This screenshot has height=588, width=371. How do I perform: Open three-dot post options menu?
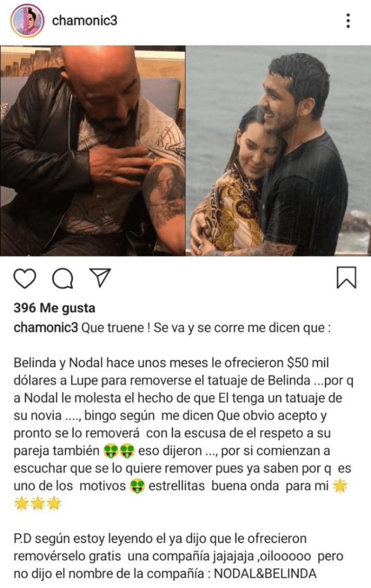click(x=348, y=21)
